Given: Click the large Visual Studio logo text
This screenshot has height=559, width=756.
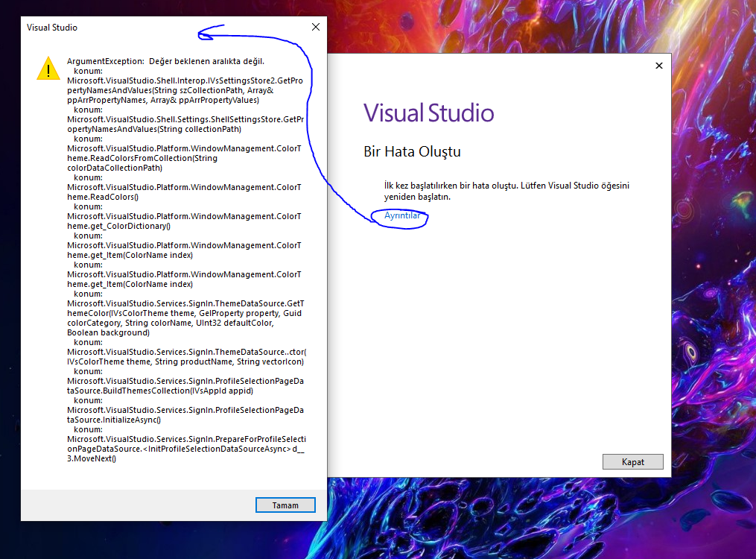Looking at the screenshot, I should (x=428, y=113).
